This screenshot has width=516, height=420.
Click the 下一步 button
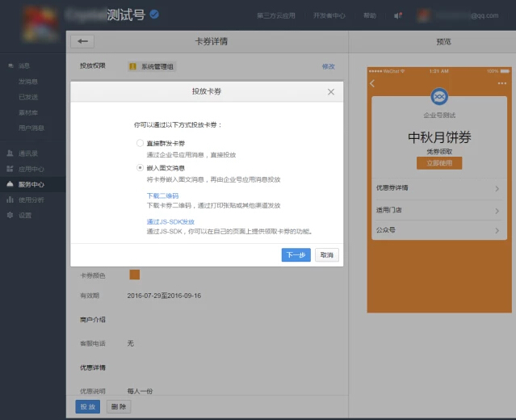click(x=296, y=254)
